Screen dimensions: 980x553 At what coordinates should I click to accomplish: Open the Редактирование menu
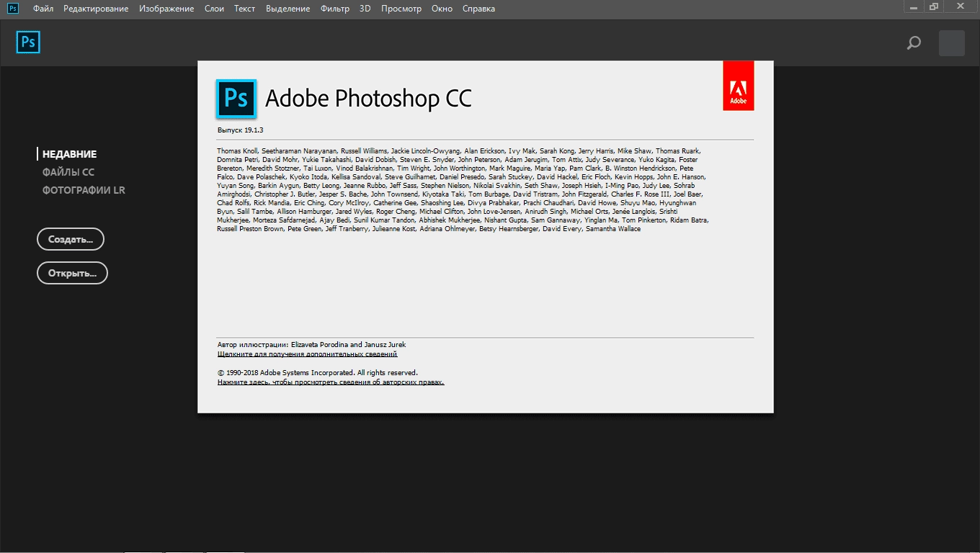96,9
